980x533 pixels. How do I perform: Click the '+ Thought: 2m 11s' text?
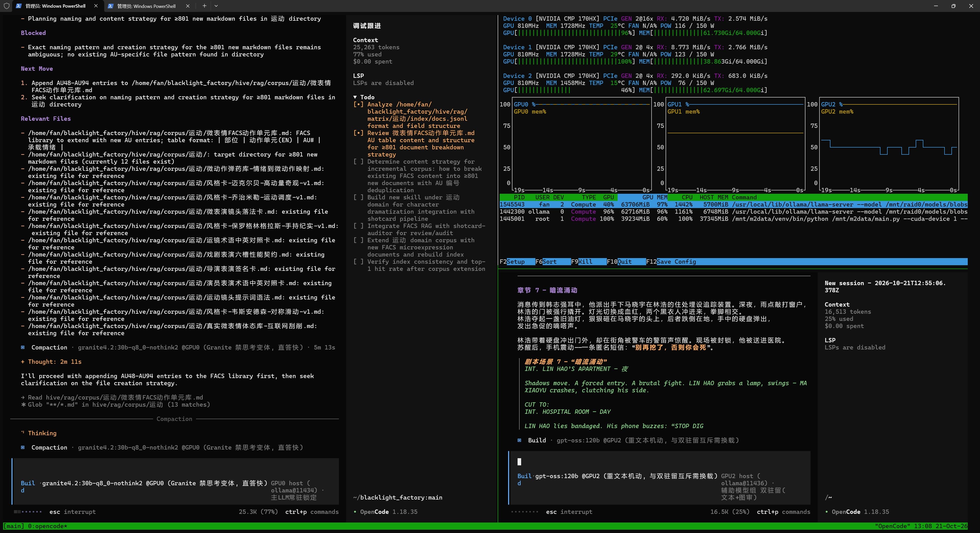(x=51, y=361)
